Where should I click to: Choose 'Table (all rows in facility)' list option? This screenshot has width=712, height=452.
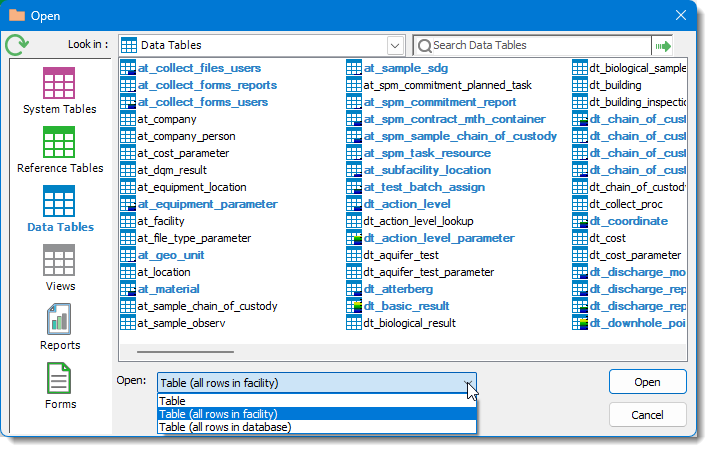(317, 414)
